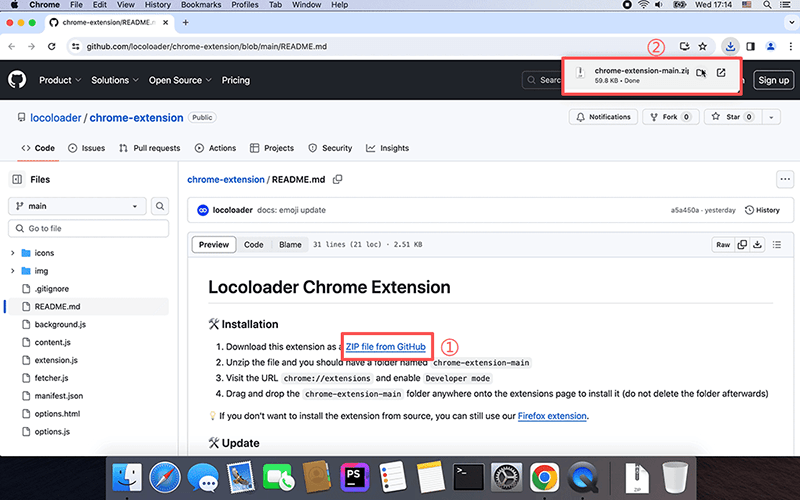
Task: Expand the img folder
Action: pyautogui.click(x=13, y=270)
